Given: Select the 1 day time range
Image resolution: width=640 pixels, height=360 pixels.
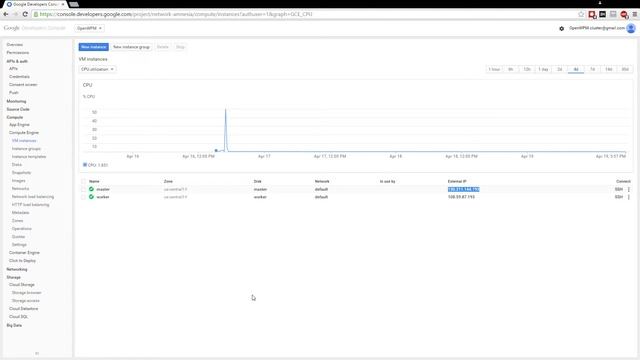Looking at the screenshot, I should 543,69.
